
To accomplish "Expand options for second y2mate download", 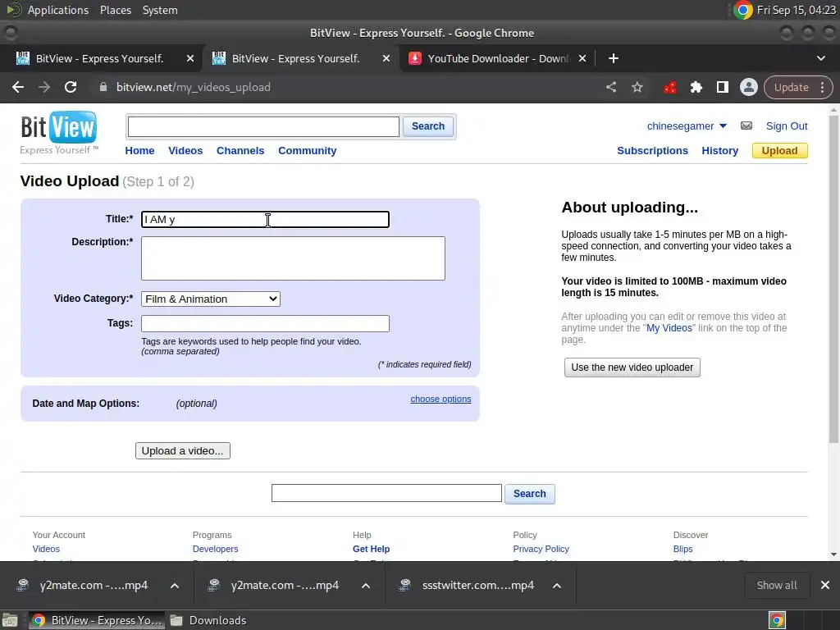I will pos(366,586).
